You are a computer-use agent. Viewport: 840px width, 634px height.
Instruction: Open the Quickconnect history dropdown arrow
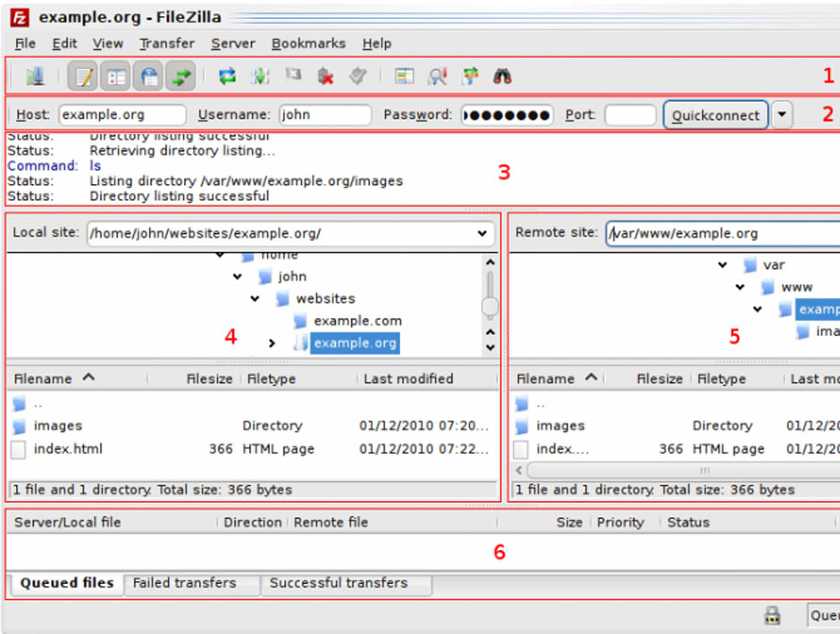pyautogui.click(x=782, y=115)
